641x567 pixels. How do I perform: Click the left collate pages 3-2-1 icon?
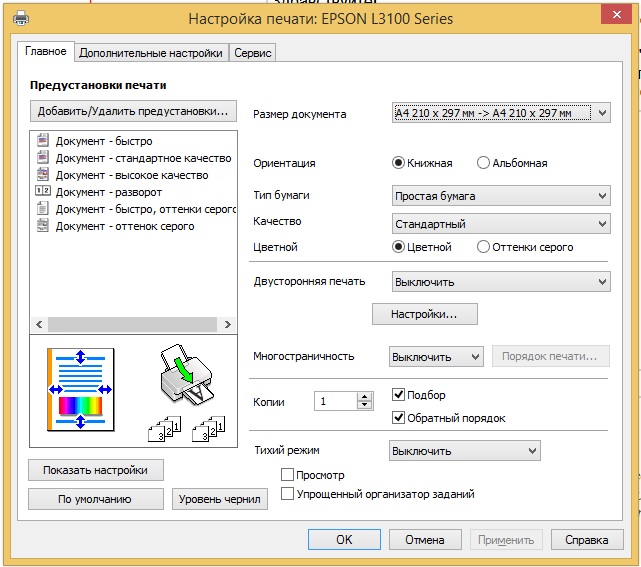pos(164,429)
